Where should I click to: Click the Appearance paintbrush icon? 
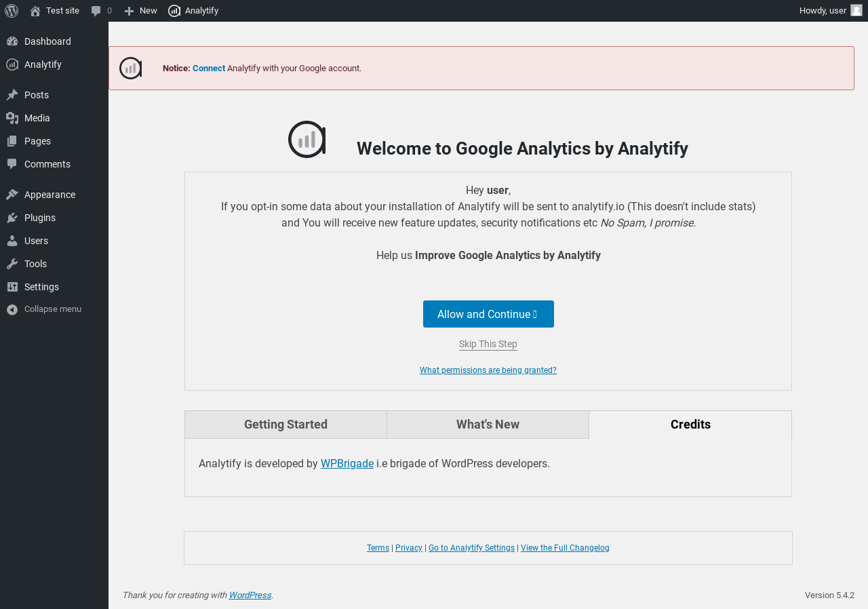tap(12, 195)
